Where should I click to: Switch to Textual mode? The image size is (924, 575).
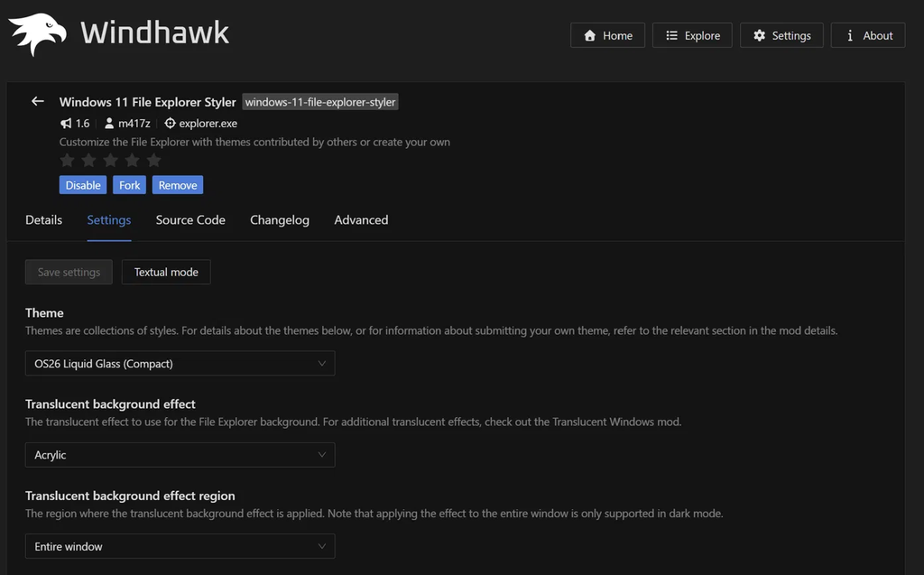tap(166, 272)
